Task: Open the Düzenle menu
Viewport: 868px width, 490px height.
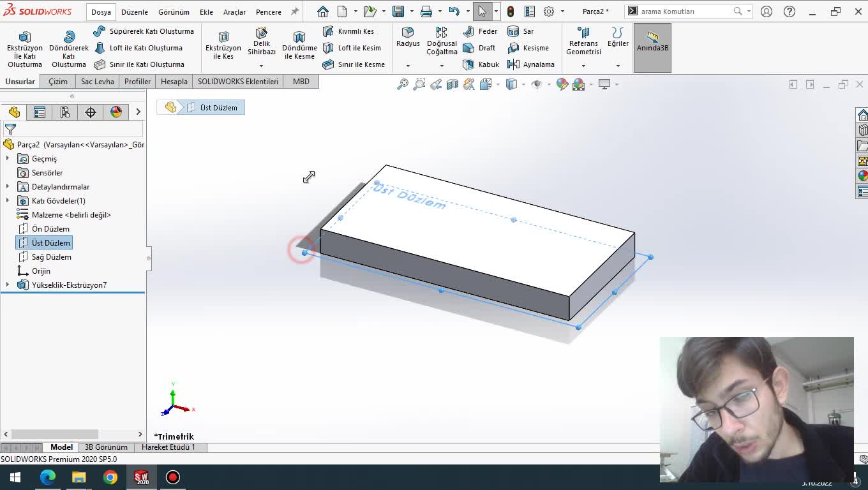Action: pos(135,11)
